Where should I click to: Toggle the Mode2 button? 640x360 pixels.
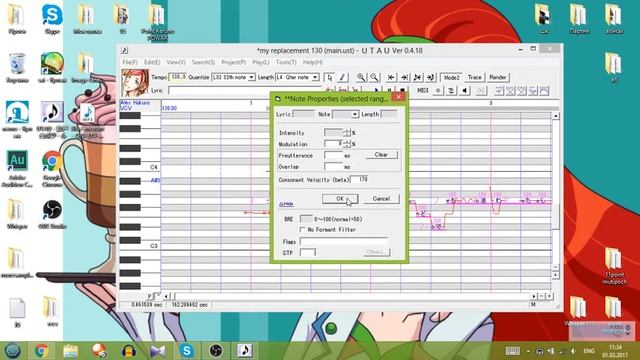[451, 77]
